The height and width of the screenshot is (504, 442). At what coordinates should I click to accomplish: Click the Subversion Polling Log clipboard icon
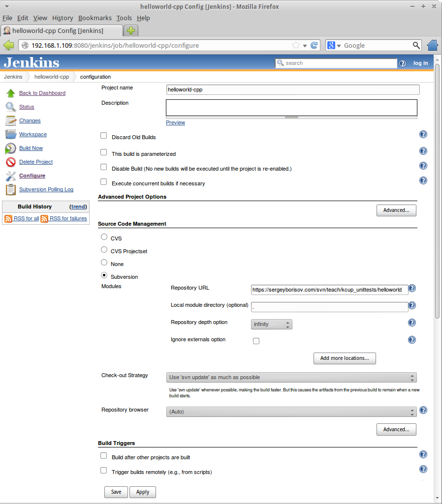coord(11,190)
